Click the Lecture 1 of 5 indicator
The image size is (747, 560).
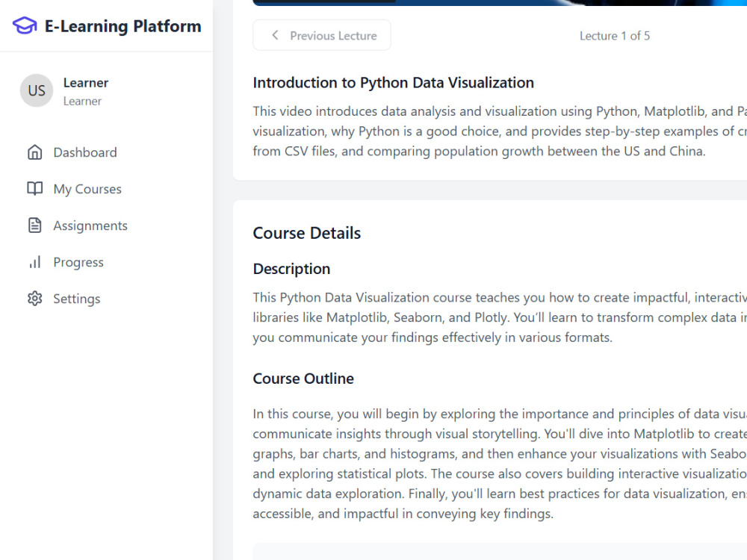point(615,36)
